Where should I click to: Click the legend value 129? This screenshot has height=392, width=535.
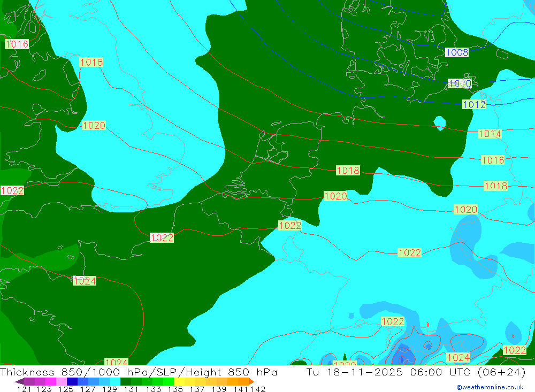pyautogui.click(x=110, y=389)
